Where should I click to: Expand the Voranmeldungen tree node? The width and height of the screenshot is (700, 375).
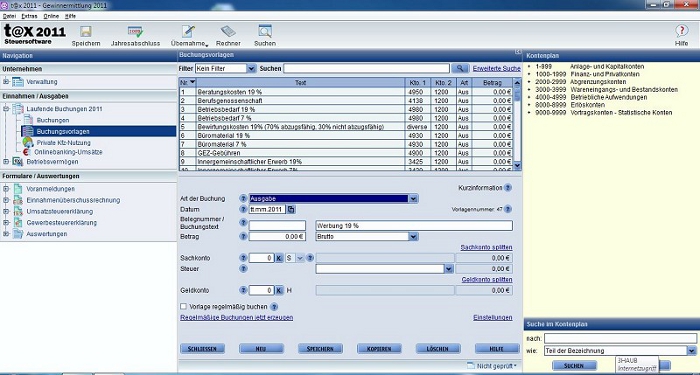click(x=6, y=189)
